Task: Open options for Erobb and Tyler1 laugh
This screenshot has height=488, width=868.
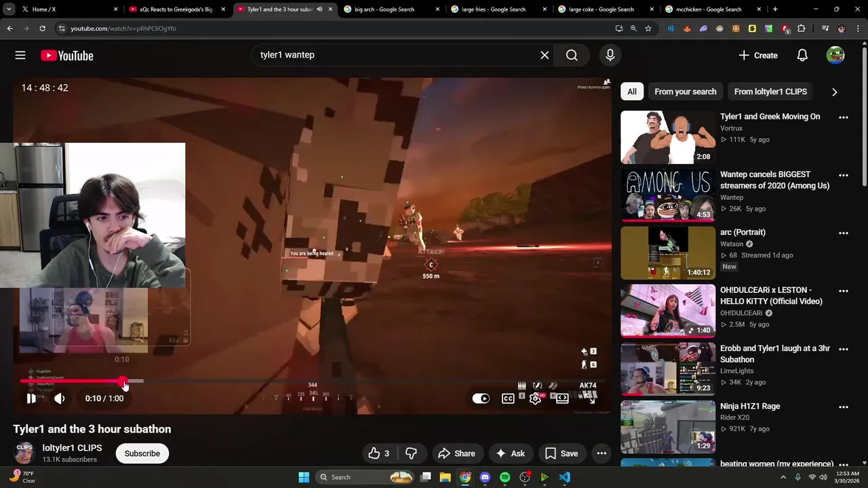Action: pyautogui.click(x=844, y=349)
